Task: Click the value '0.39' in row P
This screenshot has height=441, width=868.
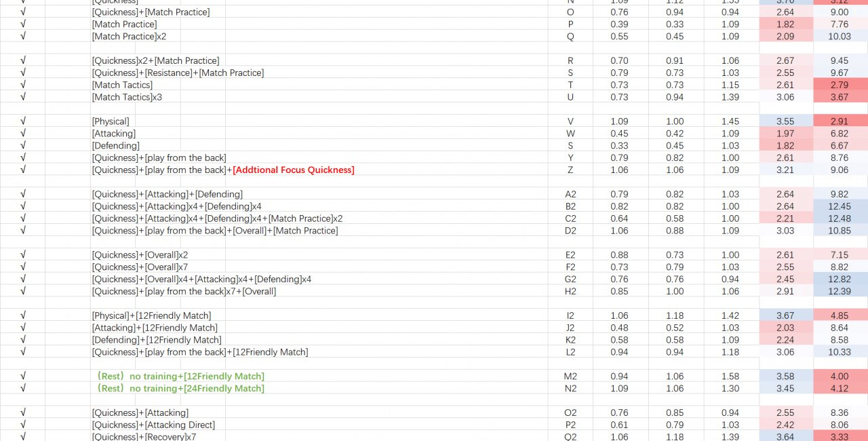Action: coord(619,24)
